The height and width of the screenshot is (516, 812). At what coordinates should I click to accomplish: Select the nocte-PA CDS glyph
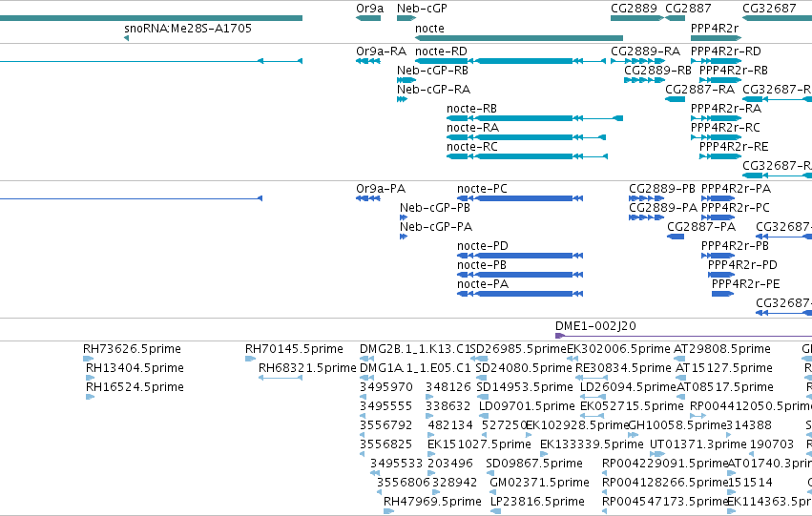click(520, 294)
